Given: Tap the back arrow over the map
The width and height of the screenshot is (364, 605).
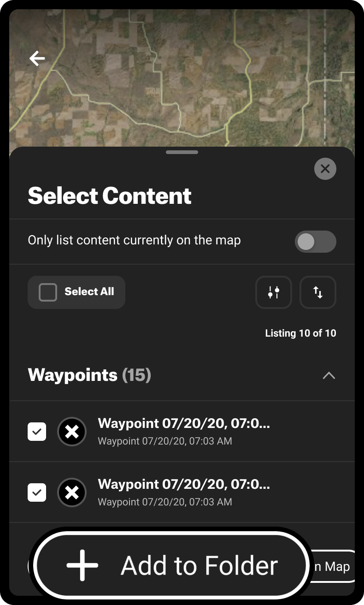Looking at the screenshot, I should click(x=37, y=59).
